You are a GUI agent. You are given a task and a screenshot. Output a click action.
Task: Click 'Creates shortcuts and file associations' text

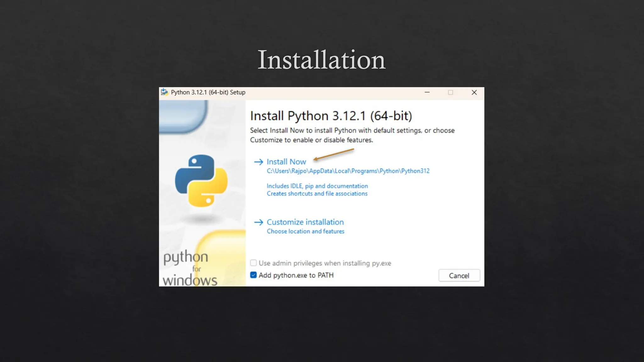[x=317, y=194]
